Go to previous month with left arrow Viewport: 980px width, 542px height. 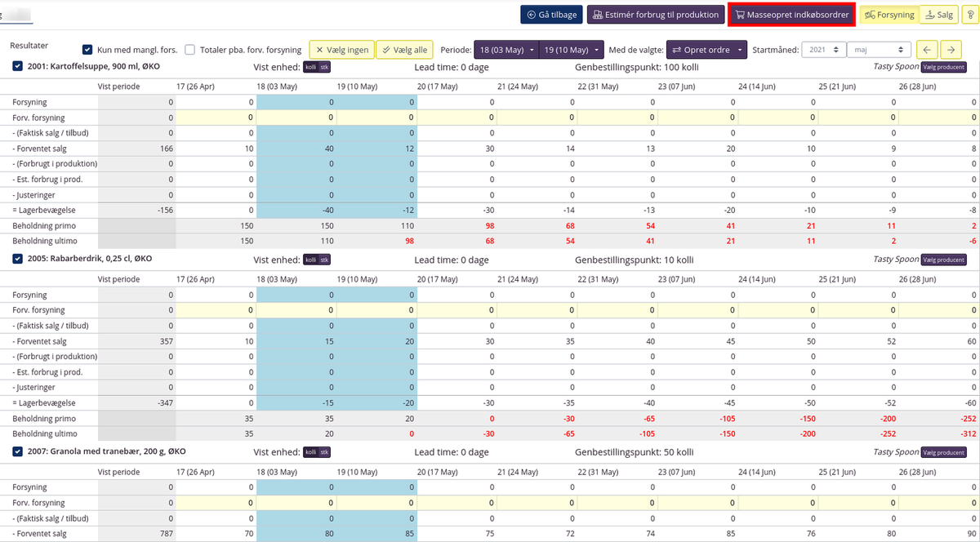[927, 50]
